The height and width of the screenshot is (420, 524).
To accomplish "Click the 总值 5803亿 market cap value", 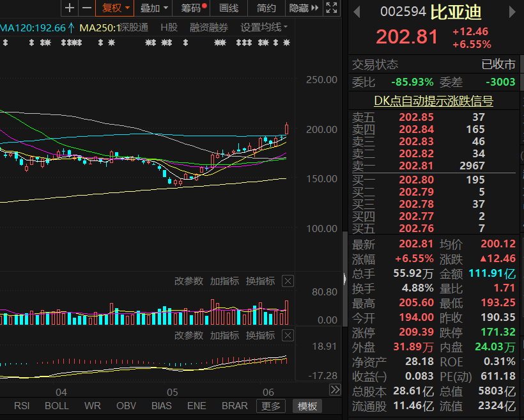I will [x=497, y=391].
